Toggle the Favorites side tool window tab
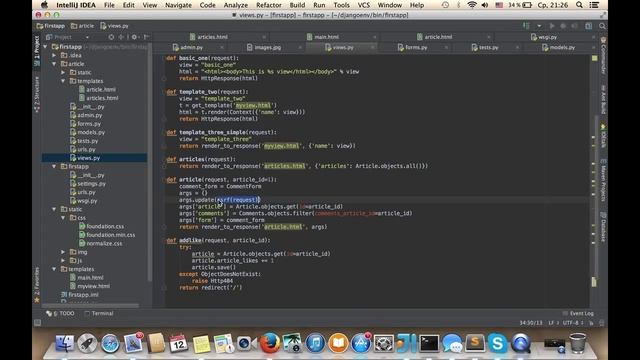 tap(37, 285)
